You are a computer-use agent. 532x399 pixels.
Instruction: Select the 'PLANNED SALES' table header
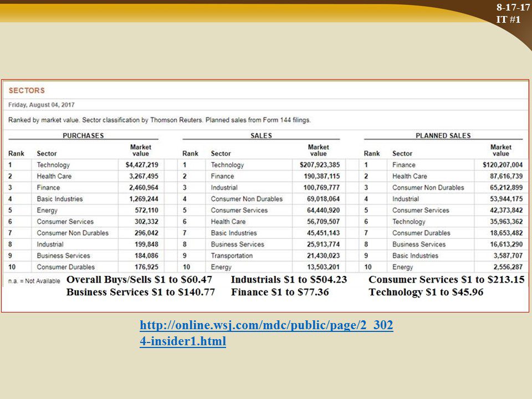(443, 136)
